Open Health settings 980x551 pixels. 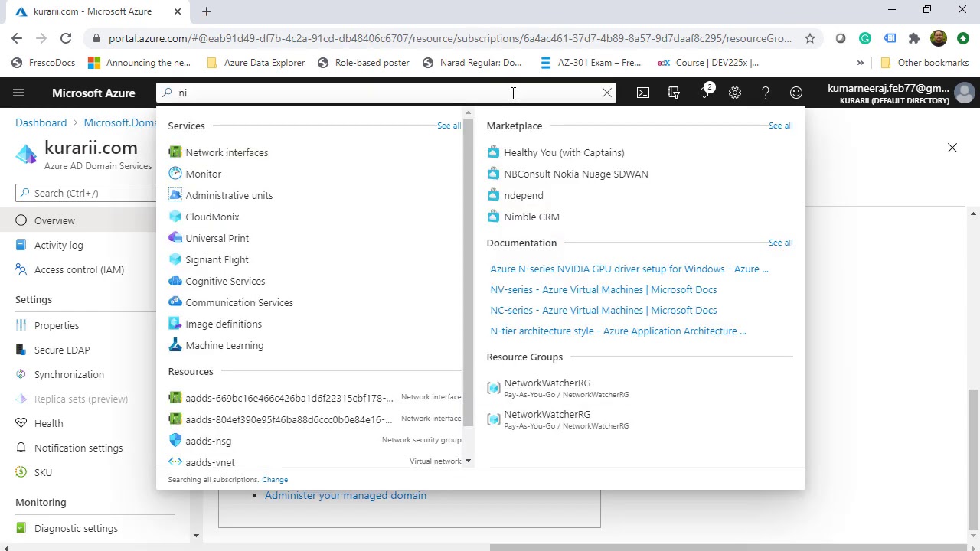pyautogui.click(x=48, y=423)
